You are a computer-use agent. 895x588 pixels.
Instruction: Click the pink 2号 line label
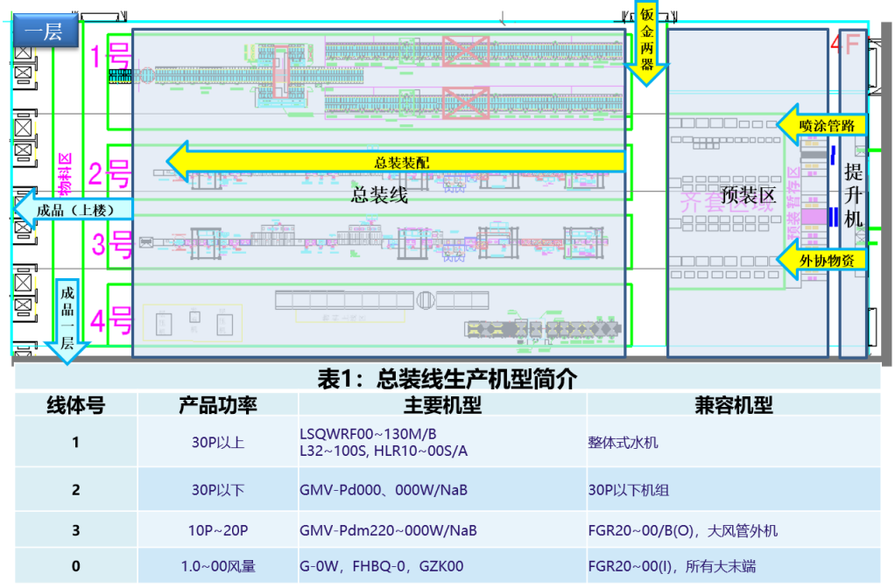click(x=110, y=175)
